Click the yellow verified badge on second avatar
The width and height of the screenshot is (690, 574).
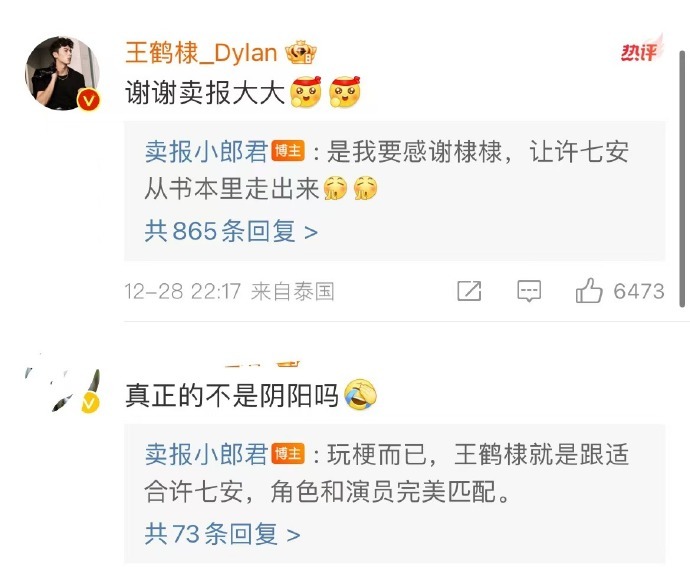point(90,403)
